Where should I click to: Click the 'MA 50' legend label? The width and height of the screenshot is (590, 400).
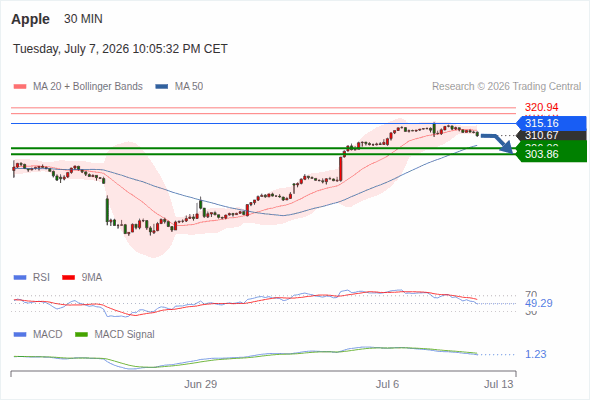pos(189,87)
